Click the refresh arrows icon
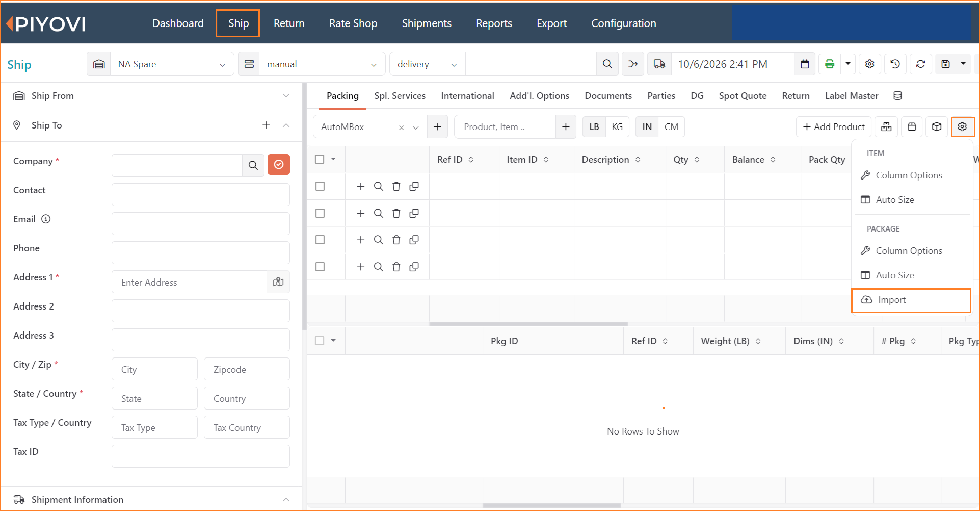Image resolution: width=980 pixels, height=511 pixels. pos(921,64)
